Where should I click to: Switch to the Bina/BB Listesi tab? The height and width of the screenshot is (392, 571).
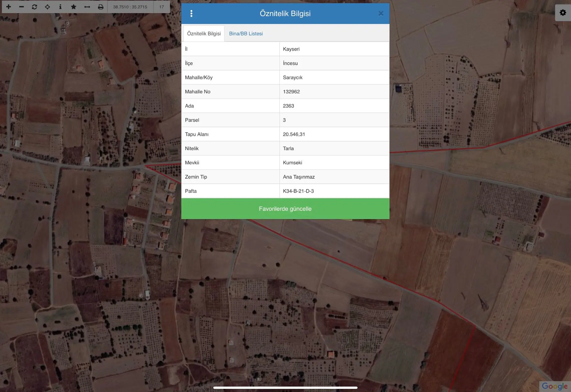pyautogui.click(x=246, y=33)
